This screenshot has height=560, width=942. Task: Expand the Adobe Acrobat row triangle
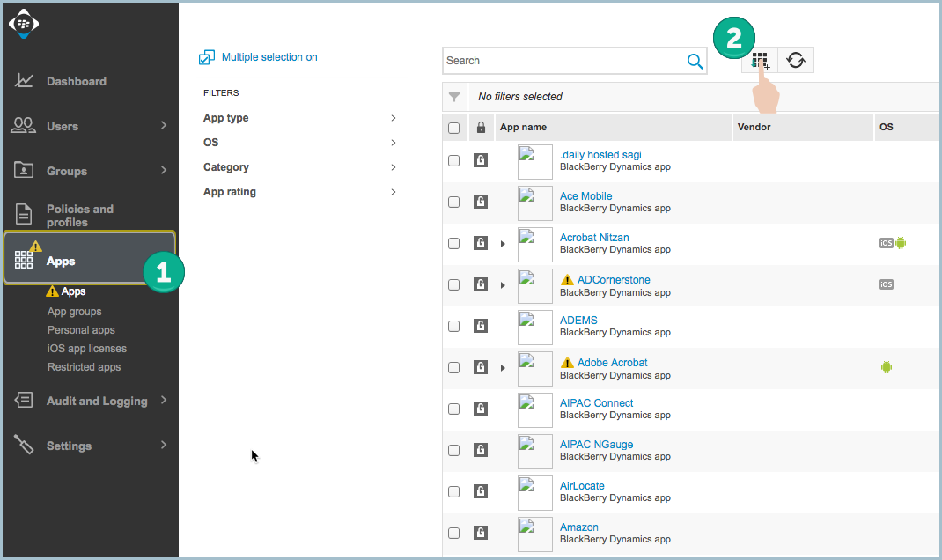pos(503,368)
